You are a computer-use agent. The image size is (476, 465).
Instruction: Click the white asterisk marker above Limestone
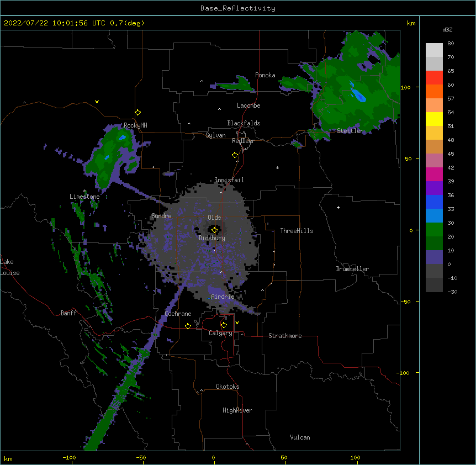85,191
